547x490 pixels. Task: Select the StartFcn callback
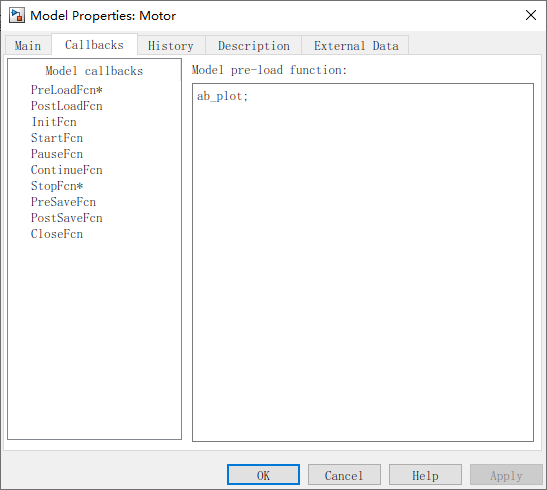pos(57,138)
